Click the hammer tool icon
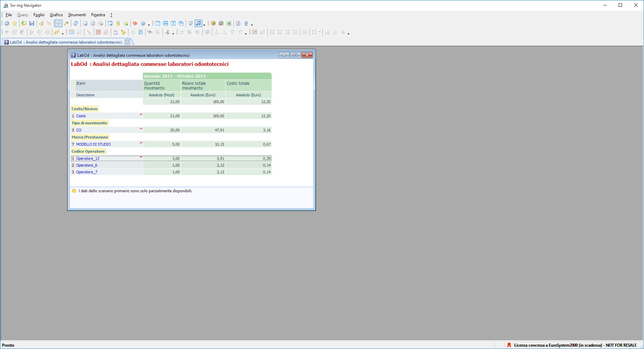 66,23
